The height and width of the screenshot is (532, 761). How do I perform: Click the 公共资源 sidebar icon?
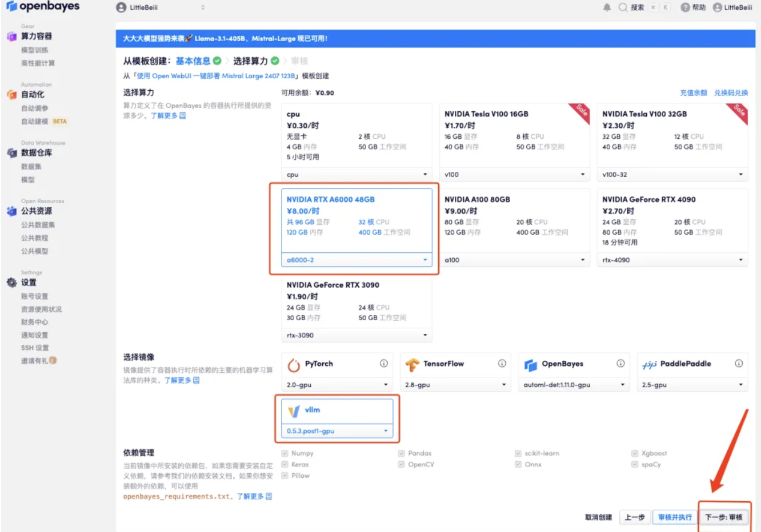(x=11, y=211)
